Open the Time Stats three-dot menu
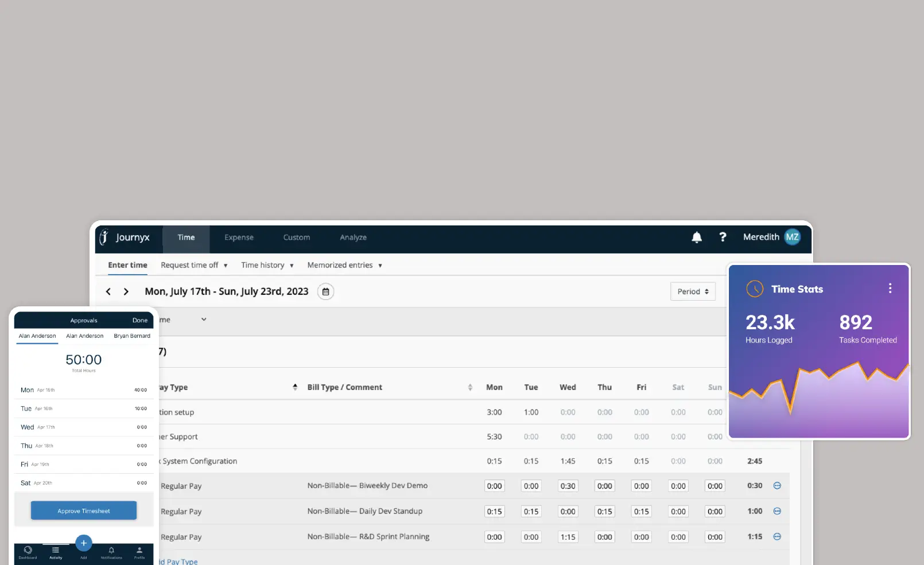 point(890,288)
